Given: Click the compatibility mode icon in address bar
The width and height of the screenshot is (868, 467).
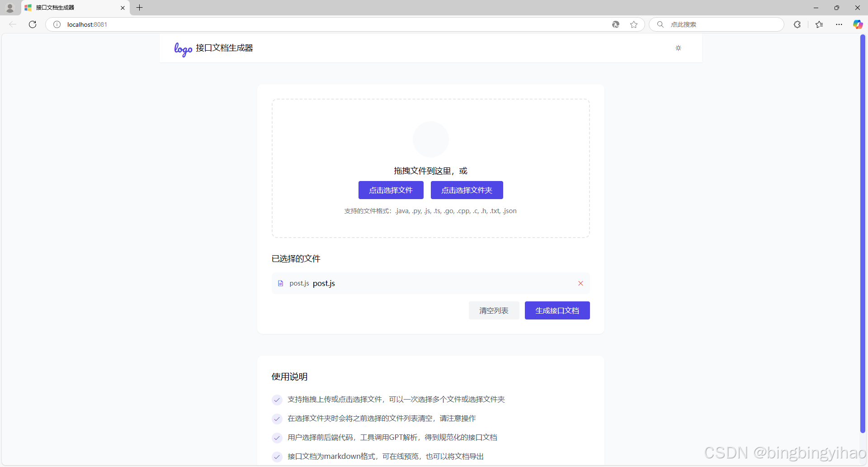Looking at the screenshot, I should click(616, 24).
